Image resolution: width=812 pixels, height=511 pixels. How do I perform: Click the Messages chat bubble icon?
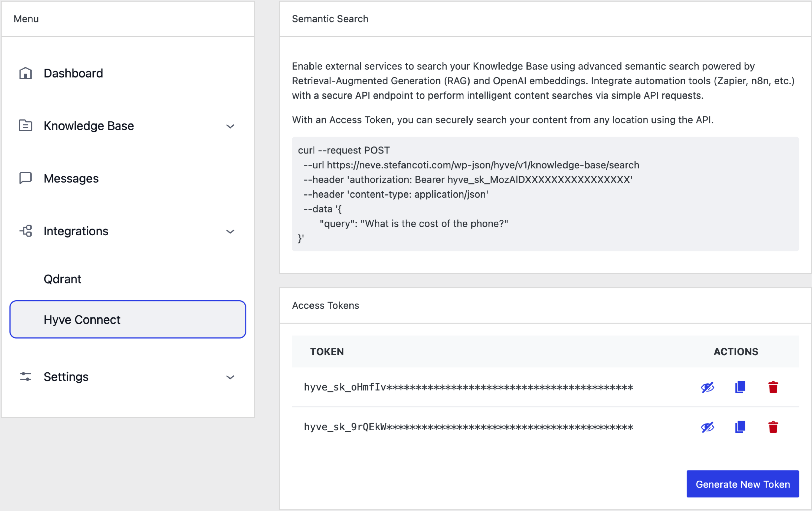25,178
